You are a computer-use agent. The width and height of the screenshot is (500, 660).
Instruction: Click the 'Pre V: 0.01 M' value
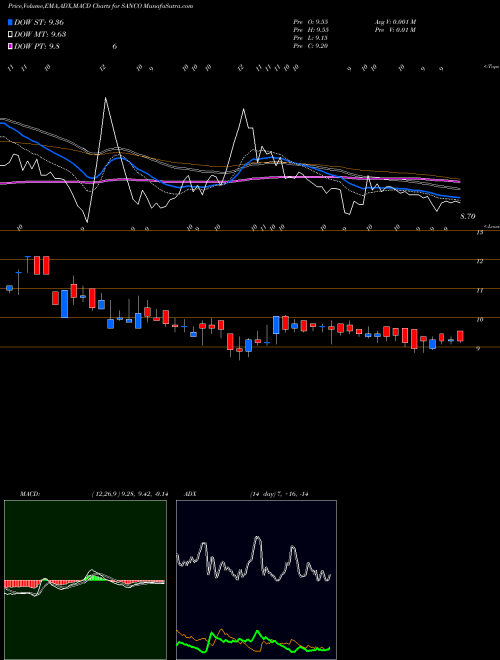[395, 30]
